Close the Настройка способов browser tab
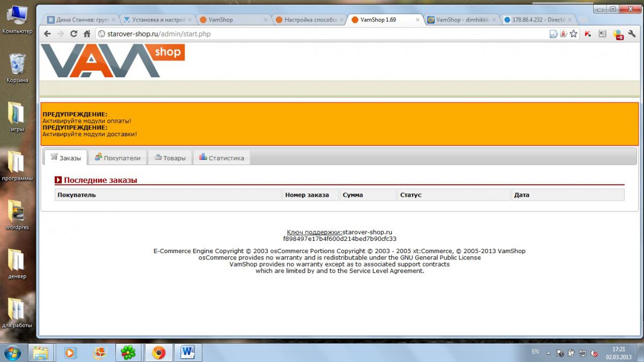The height and width of the screenshot is (362, 644). 341,20
